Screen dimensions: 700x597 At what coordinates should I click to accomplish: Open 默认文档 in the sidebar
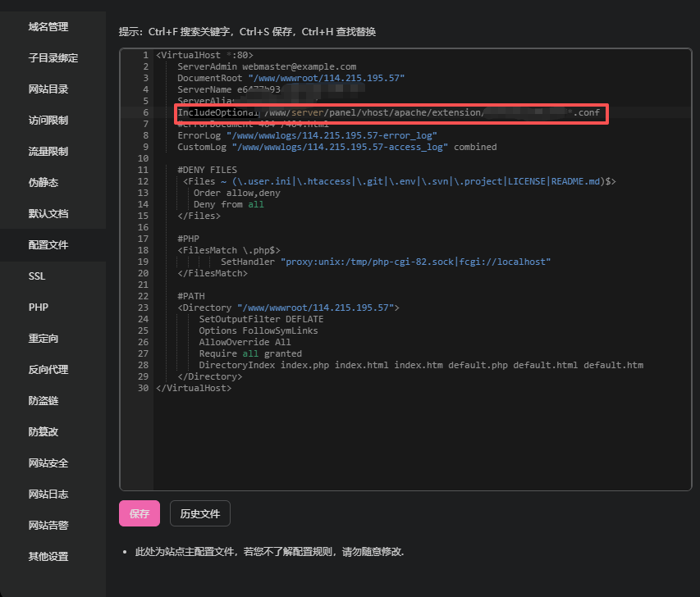tap(48, 214)
